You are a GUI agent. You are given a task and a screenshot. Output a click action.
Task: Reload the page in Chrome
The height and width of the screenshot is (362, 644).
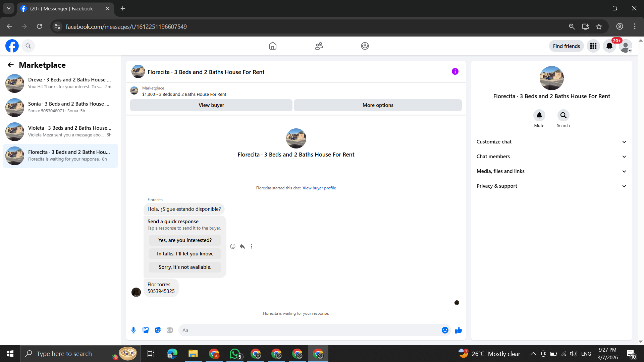pos(39,26)
